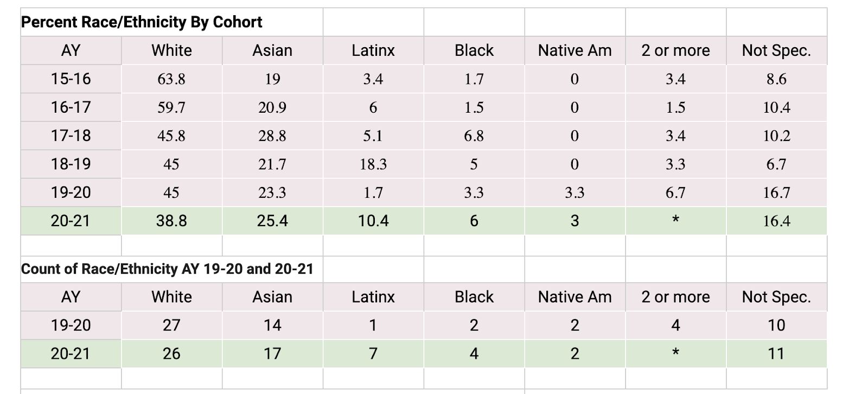Image resolution: width=868 pixels, height=394 pixels.
Task: Select the 18.3 Latinx cell for 18-19
Action: (373, 164)
